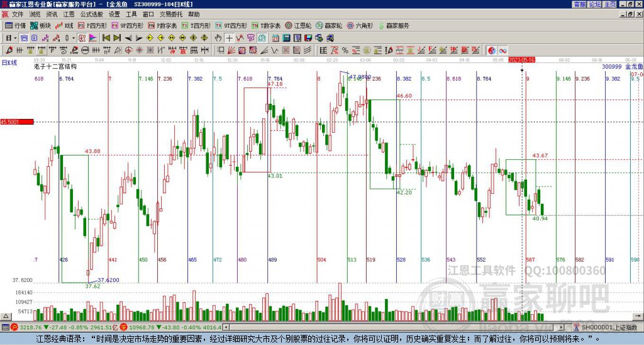The image size is (644, 345).
Task: Expand the 日 period dropdown
Action: 16,38
